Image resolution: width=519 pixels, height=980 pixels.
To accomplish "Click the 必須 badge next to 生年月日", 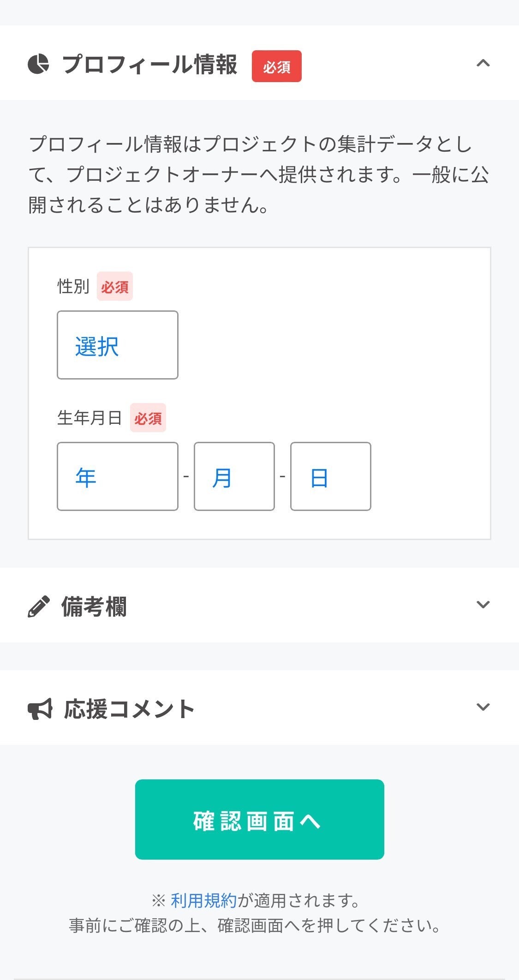I will (148, 418).
